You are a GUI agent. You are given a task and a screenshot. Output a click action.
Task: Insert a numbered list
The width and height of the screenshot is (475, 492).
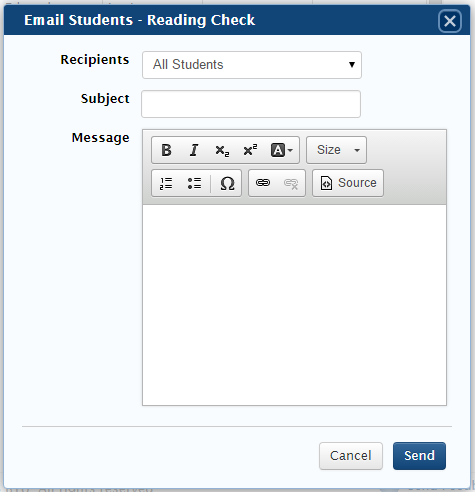(166, 183)
